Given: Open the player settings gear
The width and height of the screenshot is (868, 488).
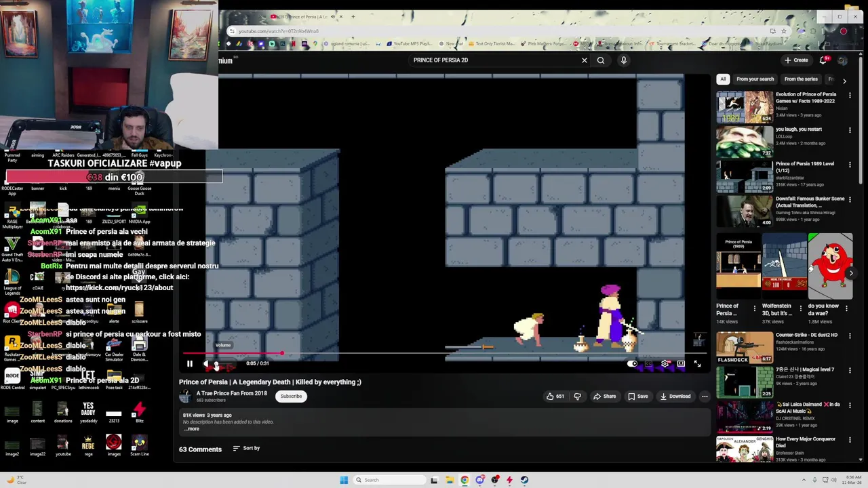Looking at the screenshot, I should [x=665, y=364].
